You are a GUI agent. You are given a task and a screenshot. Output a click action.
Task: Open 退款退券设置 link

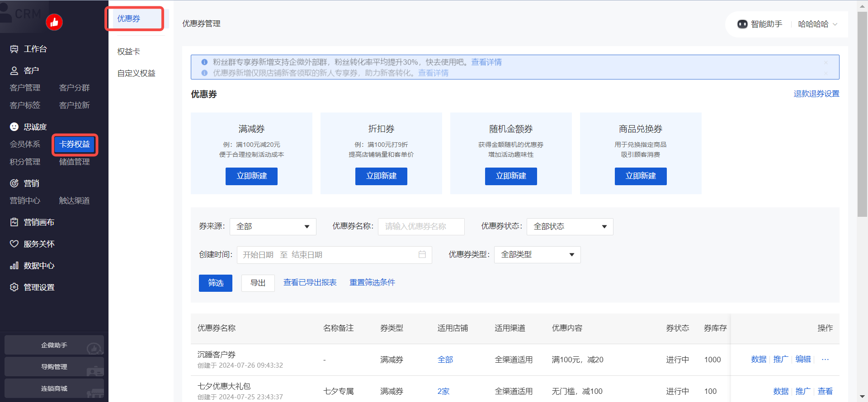click(816, 93)
